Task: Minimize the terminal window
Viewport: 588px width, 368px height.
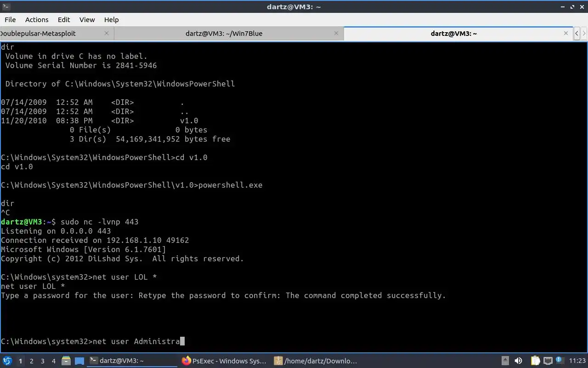Action: tap(563, 7)
